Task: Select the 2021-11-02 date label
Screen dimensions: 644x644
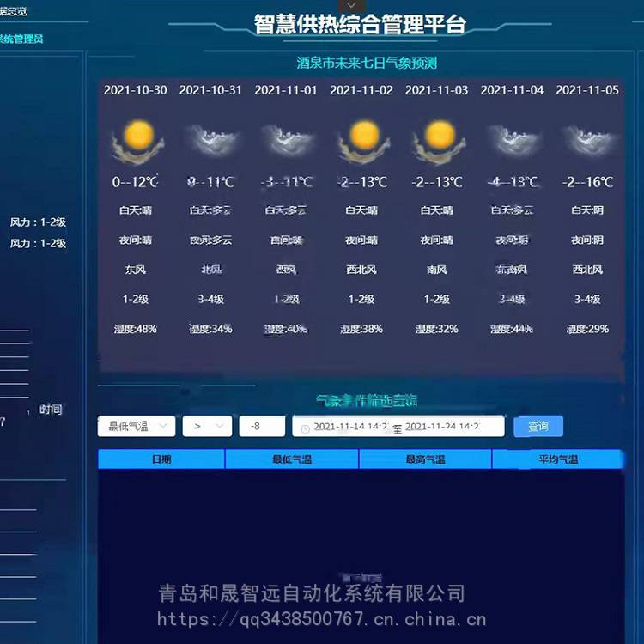Action: pos(361,90)
